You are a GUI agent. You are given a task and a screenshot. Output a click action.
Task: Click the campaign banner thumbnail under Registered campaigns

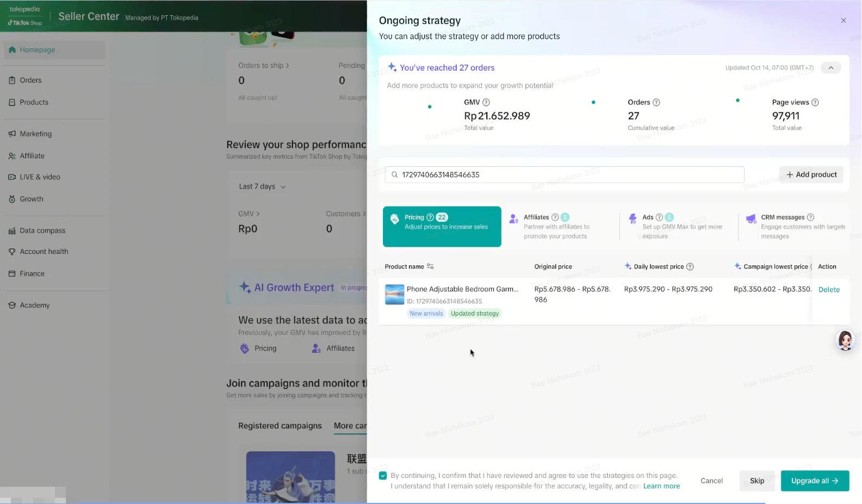(290, 477)
